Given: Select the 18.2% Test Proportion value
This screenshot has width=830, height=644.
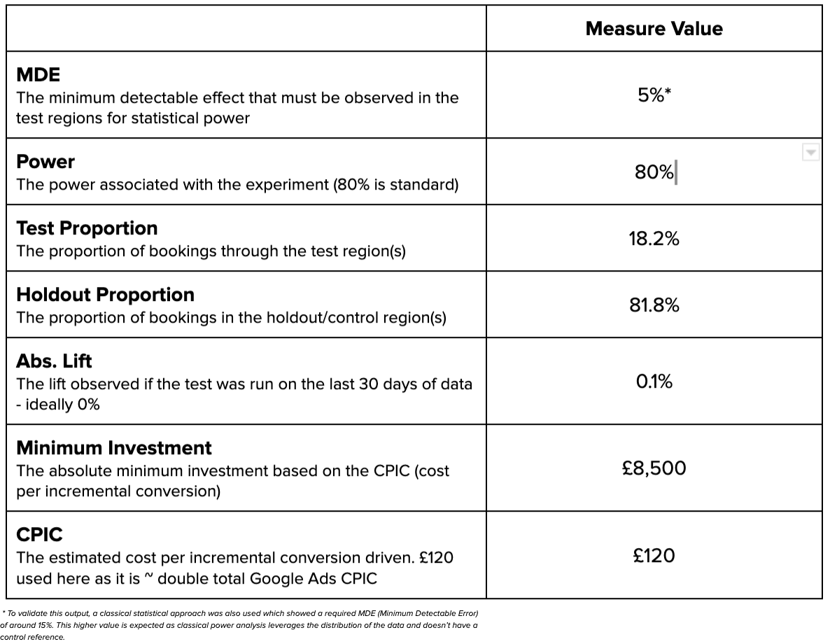Looking at the screenshot, I should tap(654, 239).
